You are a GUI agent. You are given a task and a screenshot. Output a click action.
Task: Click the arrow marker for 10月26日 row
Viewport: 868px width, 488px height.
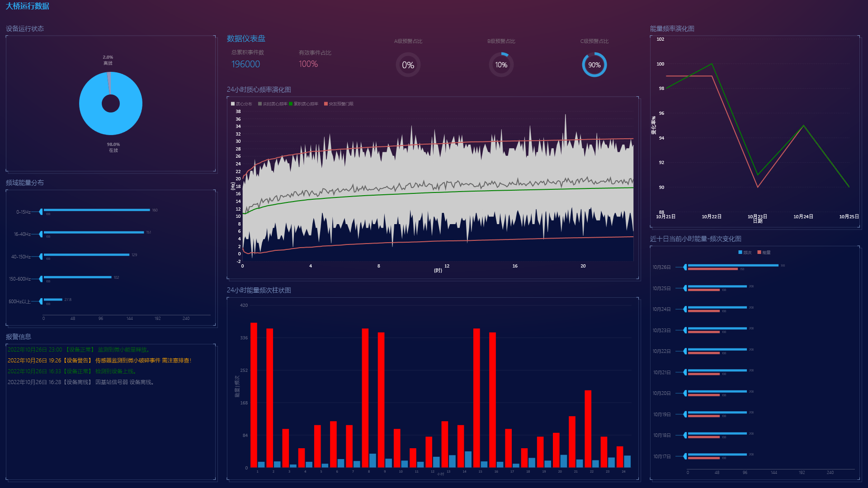coord(685,267)
